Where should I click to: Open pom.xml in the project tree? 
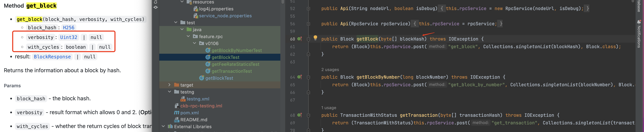click(x=189, y=113)
